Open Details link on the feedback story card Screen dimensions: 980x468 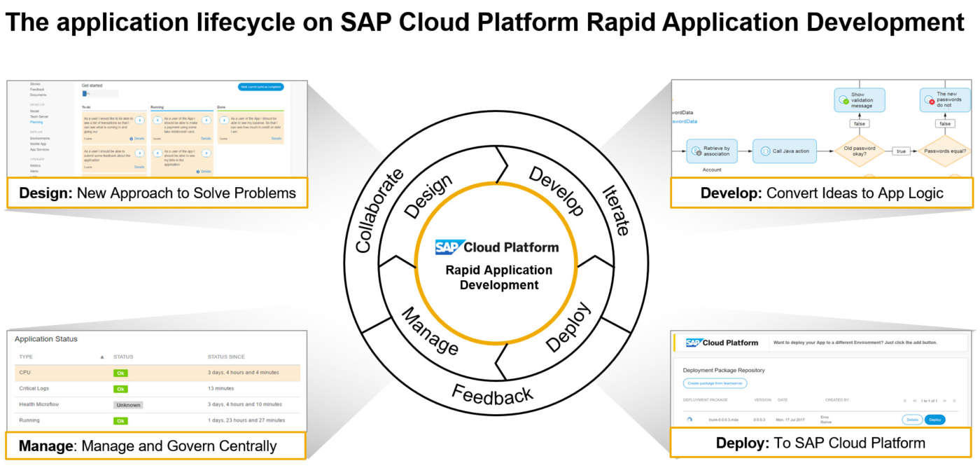coord(139,167)
